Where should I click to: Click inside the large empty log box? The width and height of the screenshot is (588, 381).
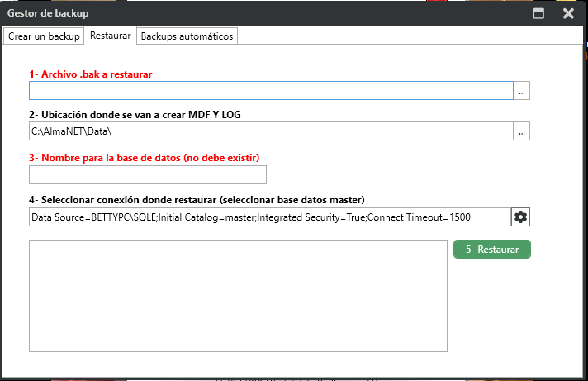238,296
